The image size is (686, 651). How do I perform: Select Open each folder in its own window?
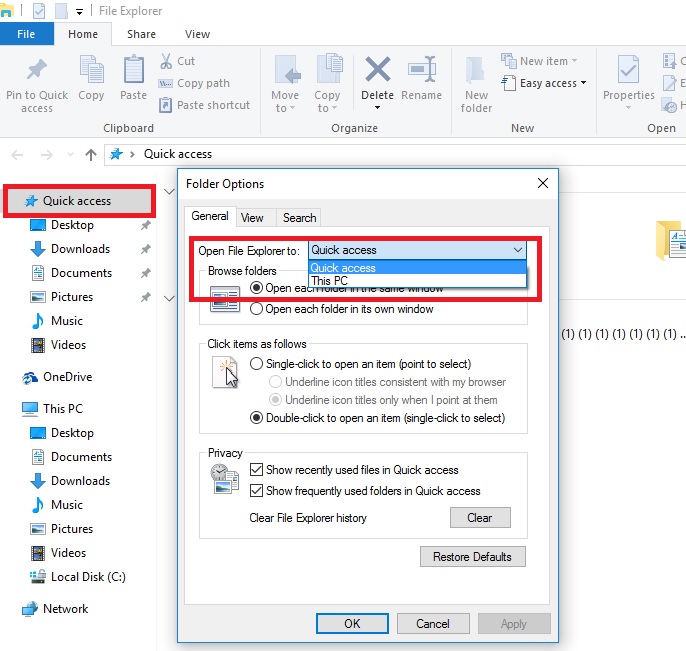point(256,309)
